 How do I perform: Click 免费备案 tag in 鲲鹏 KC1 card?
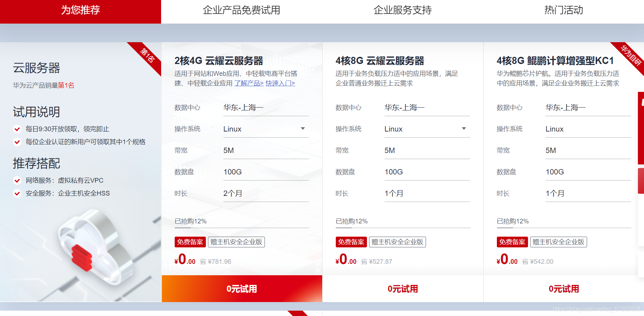coord(512,242)
